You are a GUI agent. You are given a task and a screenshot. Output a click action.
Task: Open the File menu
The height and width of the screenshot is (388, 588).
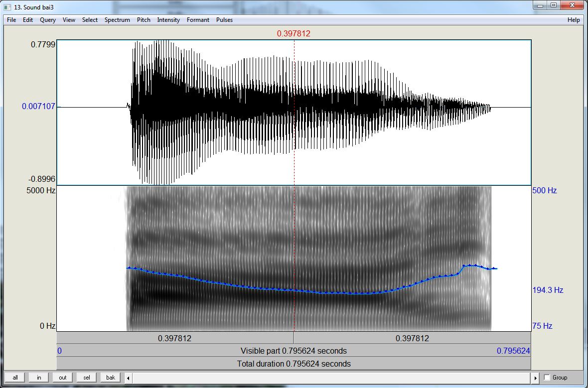(11, 20)
